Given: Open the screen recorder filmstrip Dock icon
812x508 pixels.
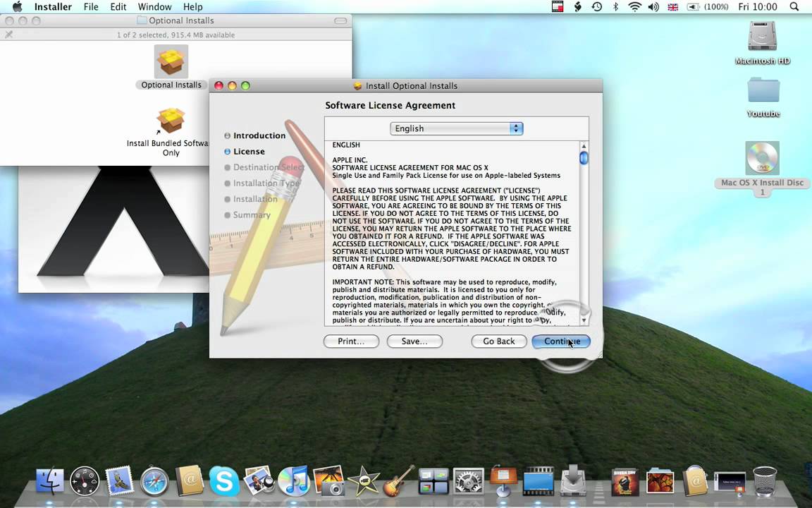Looking at the screenshot, I should (538, 480).
